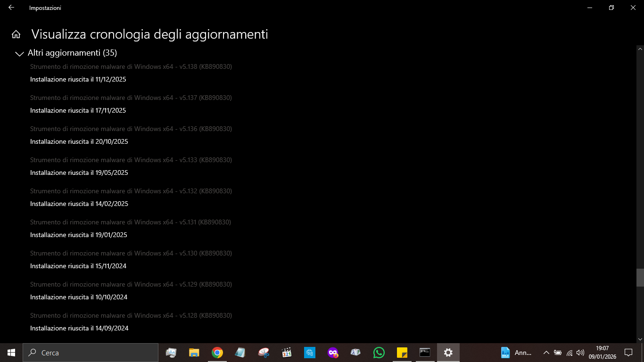Open Sticky Notes from the taskbar

pos(402,353)
